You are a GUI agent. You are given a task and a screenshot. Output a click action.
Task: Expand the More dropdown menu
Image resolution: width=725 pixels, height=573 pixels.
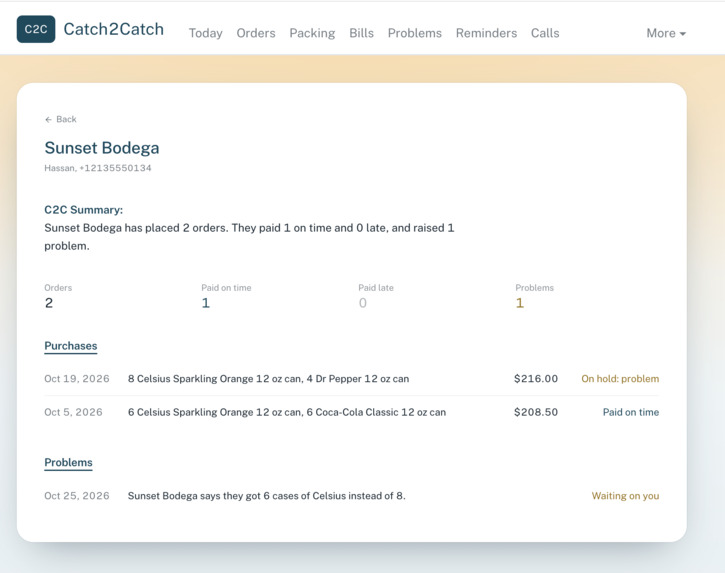click(666, 33)
